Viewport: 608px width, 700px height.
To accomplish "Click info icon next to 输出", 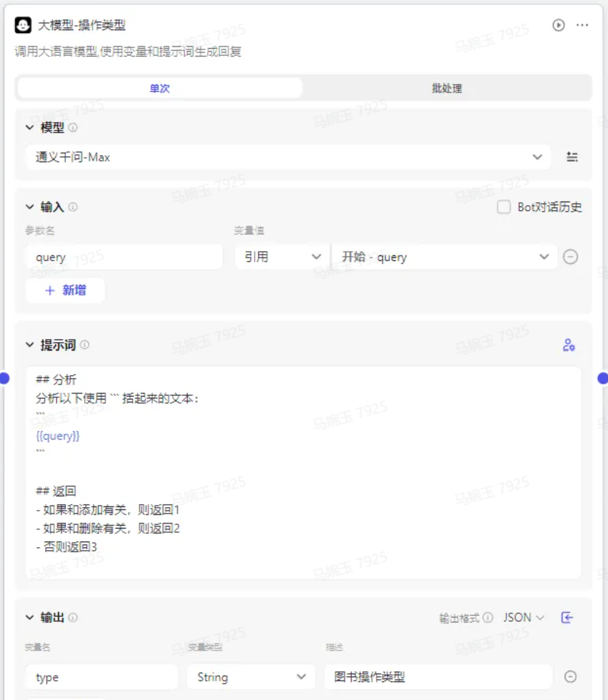I will [x=72, y=618].
